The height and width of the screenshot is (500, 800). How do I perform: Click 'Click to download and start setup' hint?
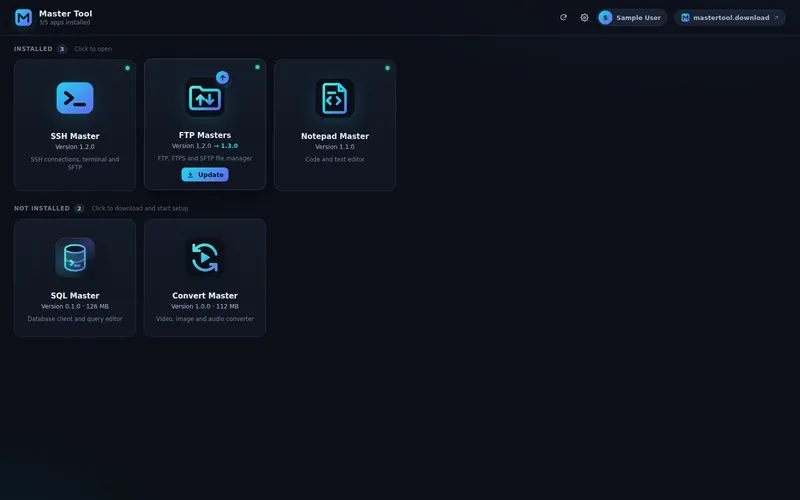tap(140, 209)
